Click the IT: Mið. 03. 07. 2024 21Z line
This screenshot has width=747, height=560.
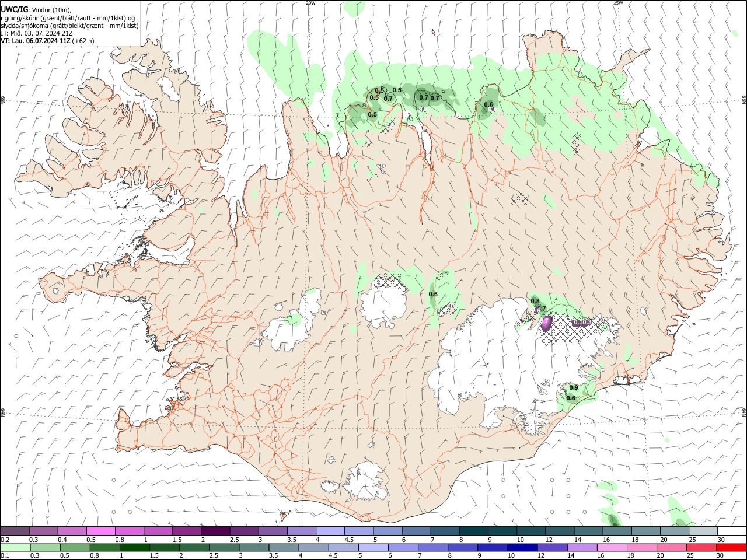pos(36,33)
